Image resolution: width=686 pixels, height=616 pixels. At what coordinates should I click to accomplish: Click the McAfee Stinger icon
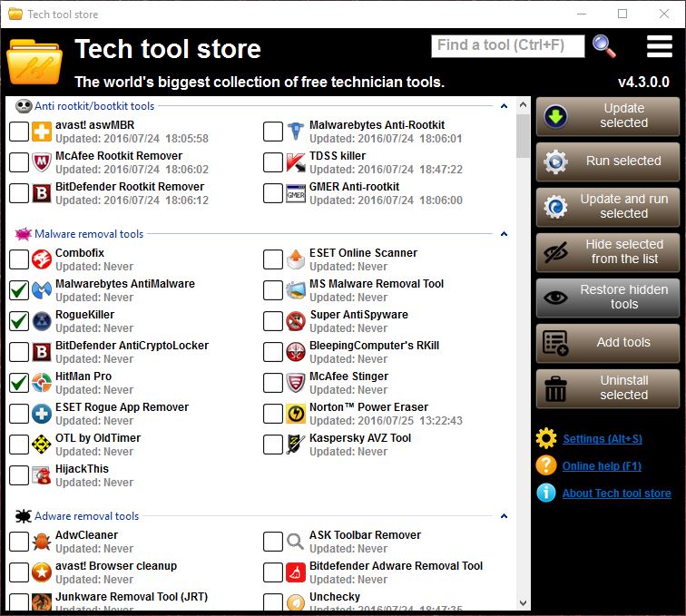point(296,383)
